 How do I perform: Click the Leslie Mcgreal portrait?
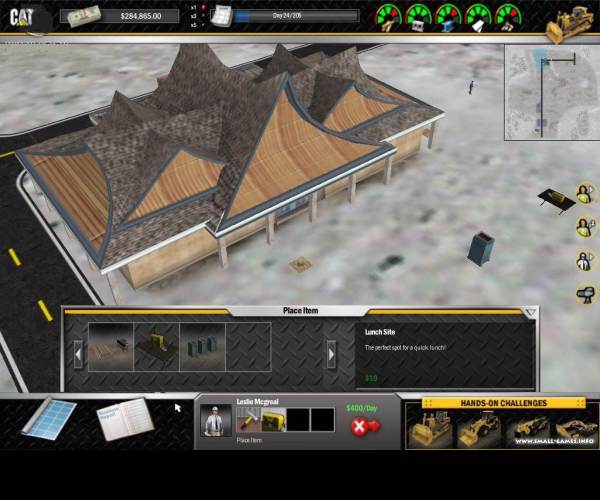pyautogui.click(x=216, y=420)
